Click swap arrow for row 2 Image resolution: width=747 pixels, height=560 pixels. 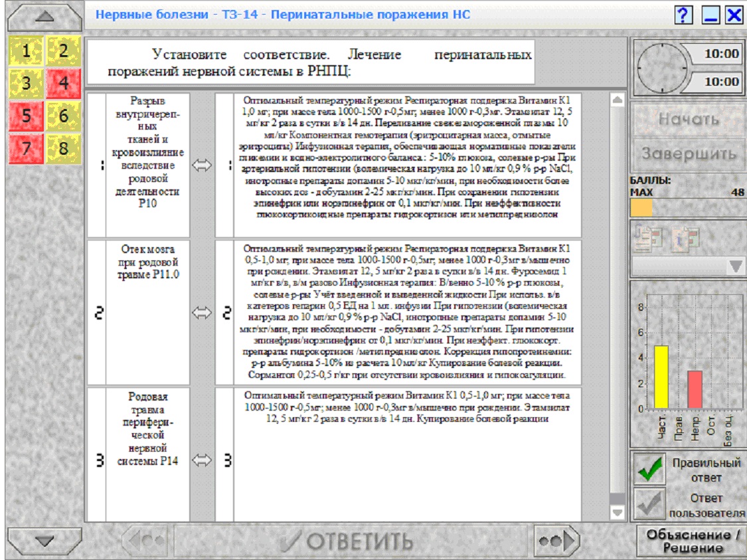[202, 313]
